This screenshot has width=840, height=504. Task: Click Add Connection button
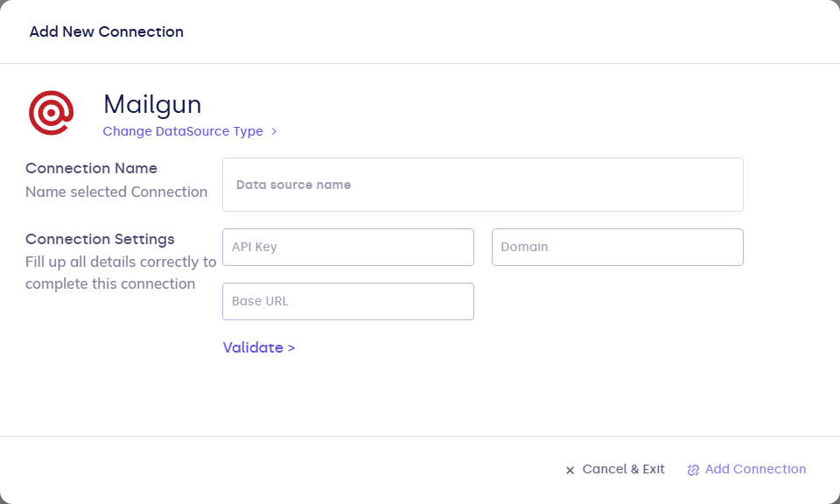point(746,469)
